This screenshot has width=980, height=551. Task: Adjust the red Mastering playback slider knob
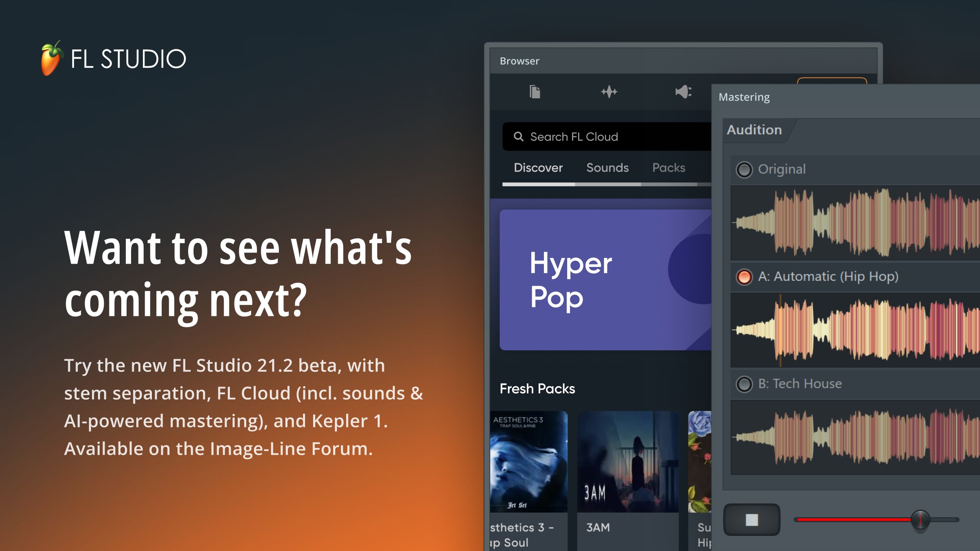(x=920, y=520)
